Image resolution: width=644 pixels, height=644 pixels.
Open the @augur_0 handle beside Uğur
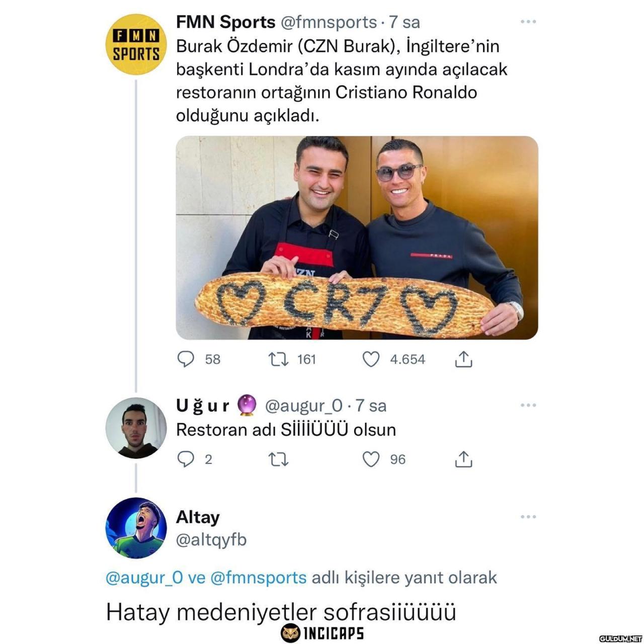click(x=303, y=406)
